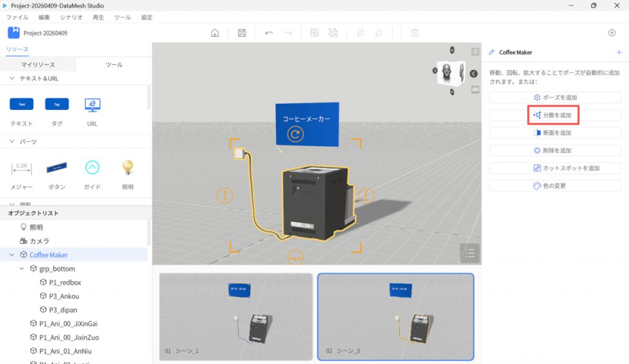Select the 01 シーン_1 thumbnail

236,316
